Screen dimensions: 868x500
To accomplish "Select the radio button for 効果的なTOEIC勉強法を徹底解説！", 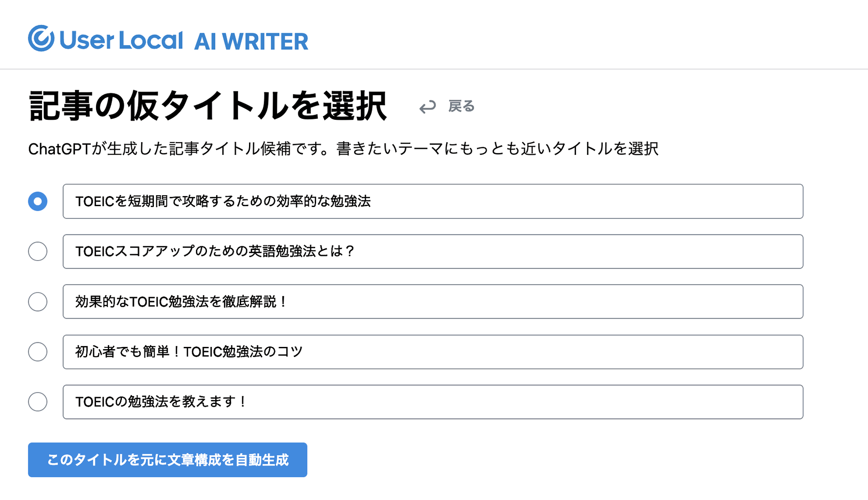I will [x=38, y=302].
